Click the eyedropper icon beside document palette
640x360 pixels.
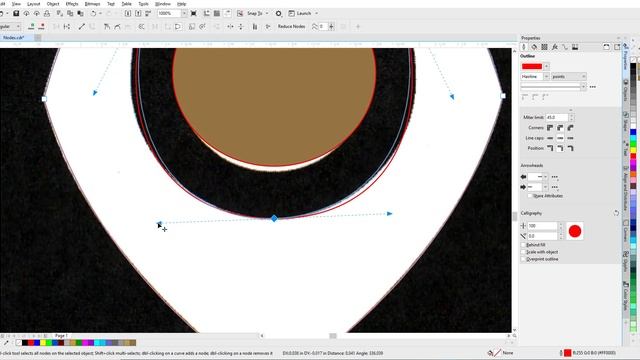point(6,343)
